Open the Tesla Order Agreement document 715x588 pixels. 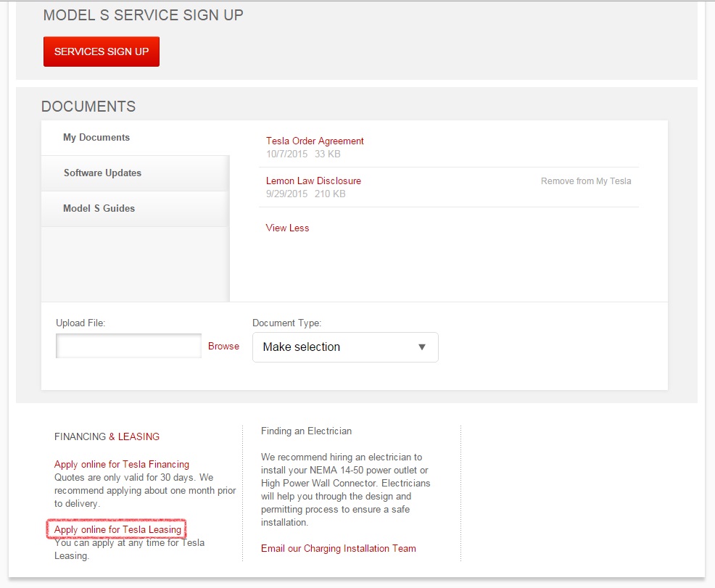315,141
